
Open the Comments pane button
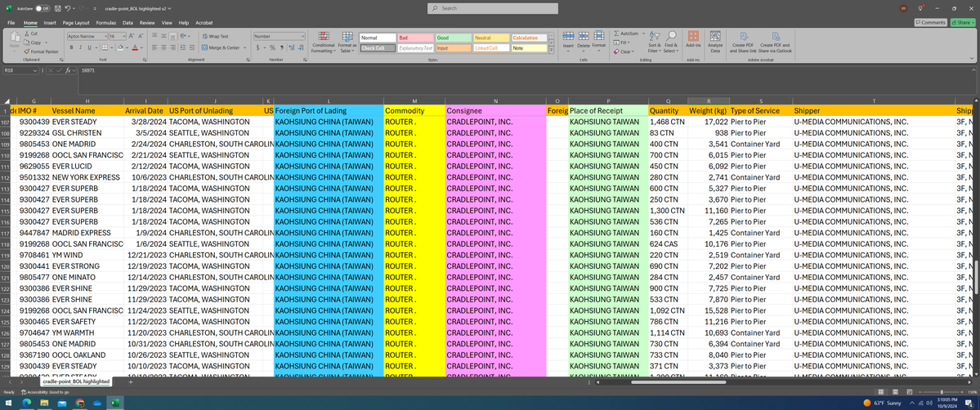[931, 23]
